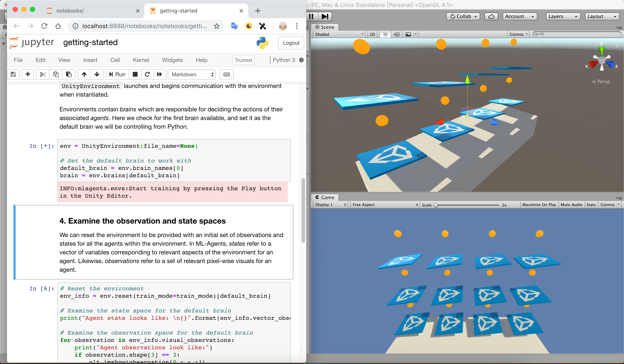Click the Scene search field
Screen dimensions: 624x364
(577, 34)
